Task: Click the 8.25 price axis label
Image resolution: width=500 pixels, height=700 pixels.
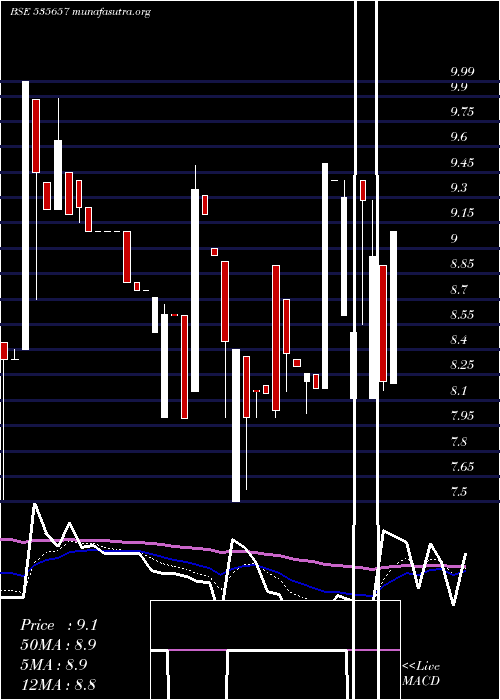Action: pyautogui.click(x=462, y=365)
